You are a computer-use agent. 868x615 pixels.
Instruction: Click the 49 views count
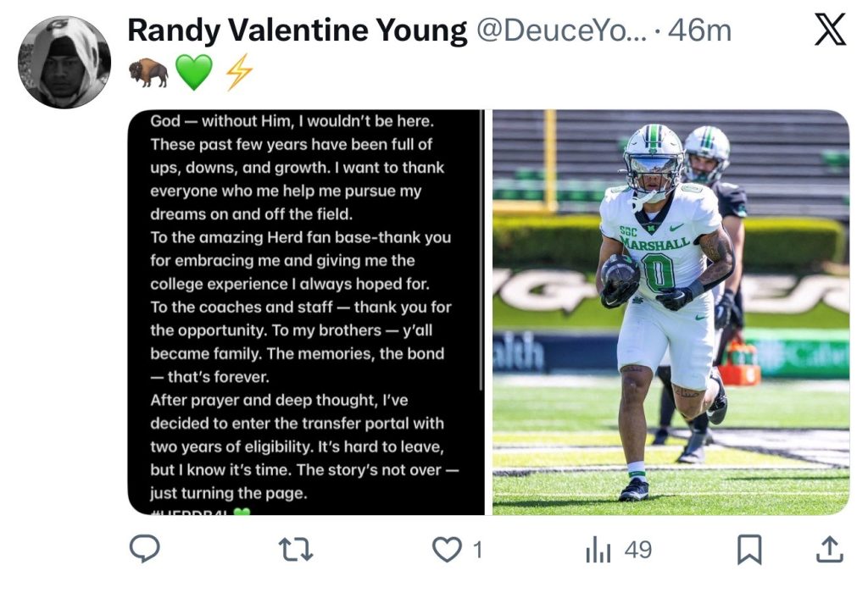coord(637,551)
